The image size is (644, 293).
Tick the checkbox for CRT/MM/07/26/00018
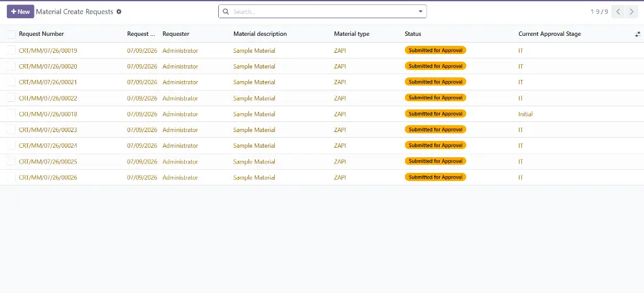11,114
